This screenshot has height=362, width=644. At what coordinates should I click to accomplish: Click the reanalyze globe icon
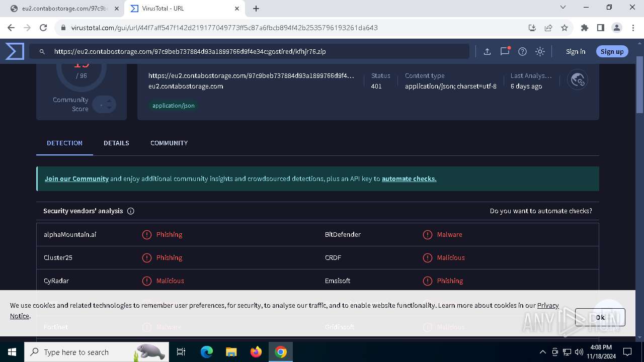[578, 79]
